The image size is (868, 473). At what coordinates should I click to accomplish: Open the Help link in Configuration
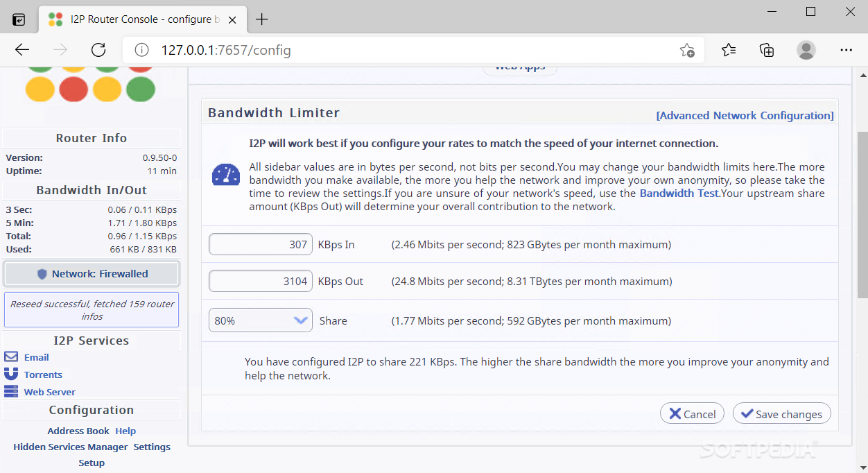(125, 431)
